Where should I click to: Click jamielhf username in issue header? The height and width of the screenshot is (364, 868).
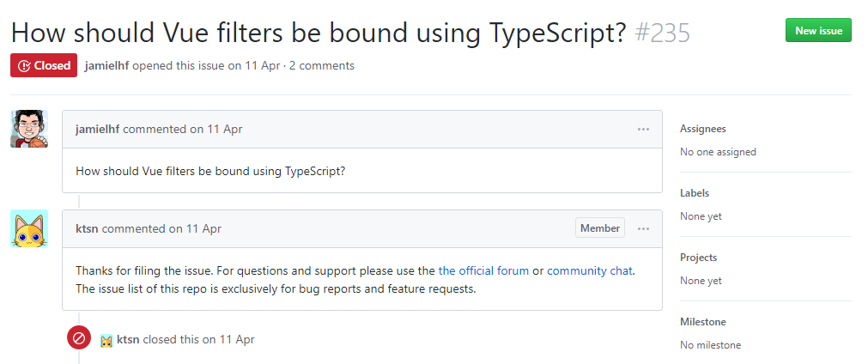107,65
